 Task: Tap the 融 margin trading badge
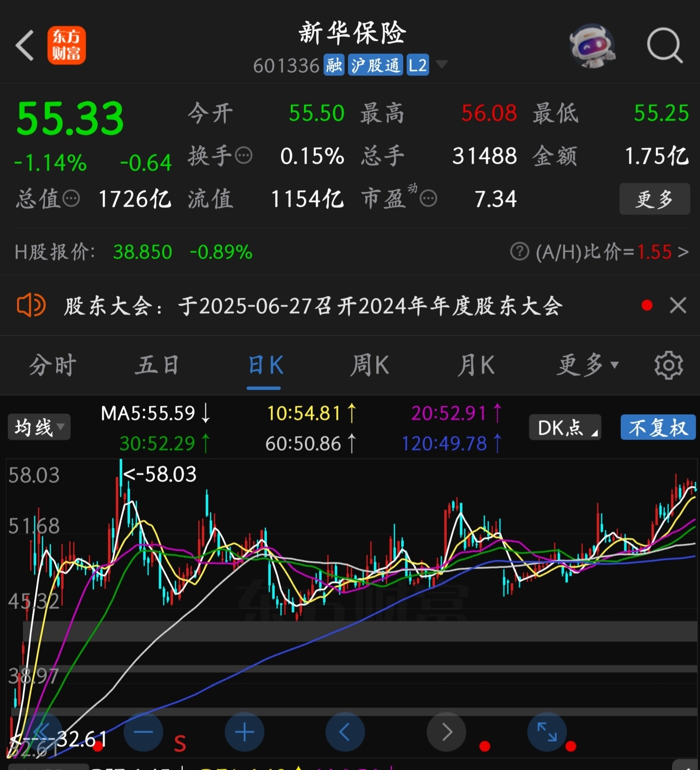point(334,65)
